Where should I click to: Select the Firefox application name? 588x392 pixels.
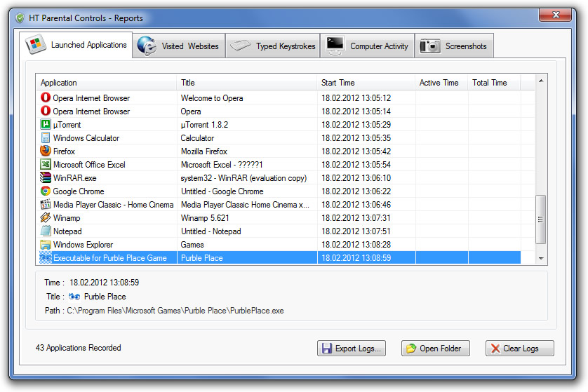[64, 151]
